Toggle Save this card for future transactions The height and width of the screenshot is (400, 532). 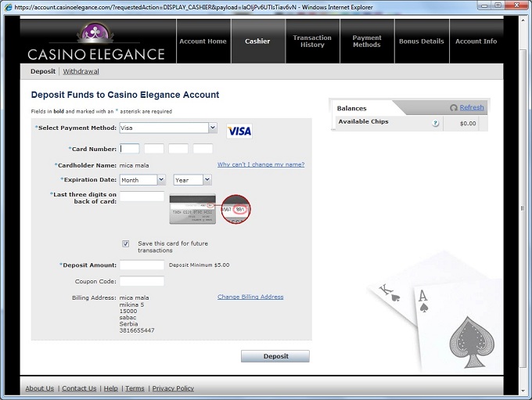(x=126, y=243)
